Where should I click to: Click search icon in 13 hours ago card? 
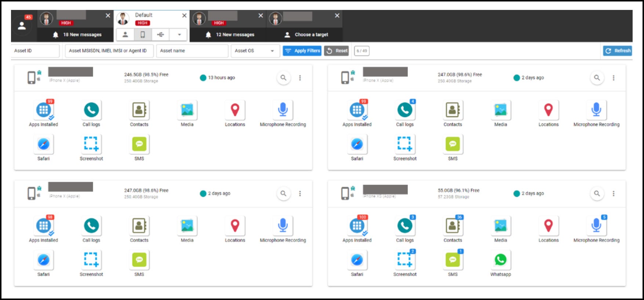(x=283, y=78)
